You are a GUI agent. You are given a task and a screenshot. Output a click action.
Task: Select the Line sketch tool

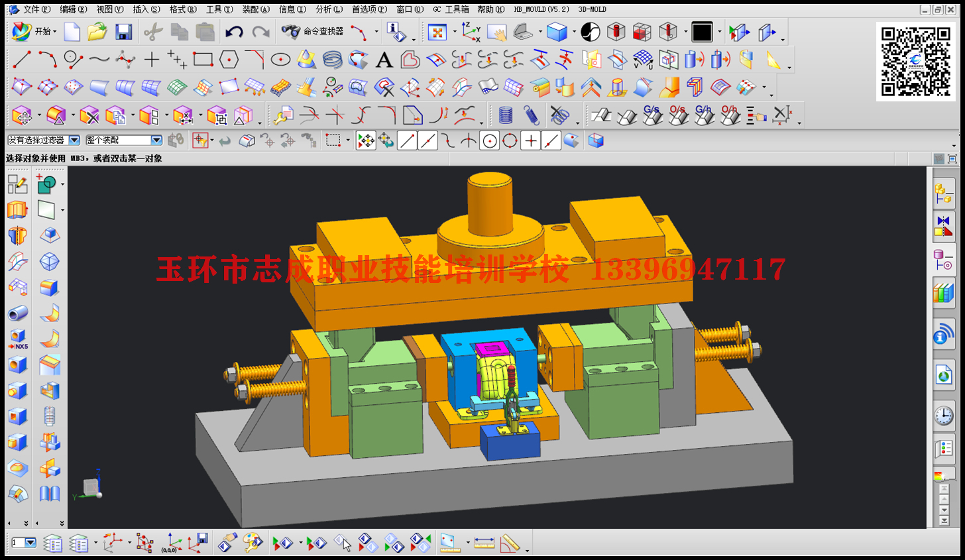coord(22,60)
